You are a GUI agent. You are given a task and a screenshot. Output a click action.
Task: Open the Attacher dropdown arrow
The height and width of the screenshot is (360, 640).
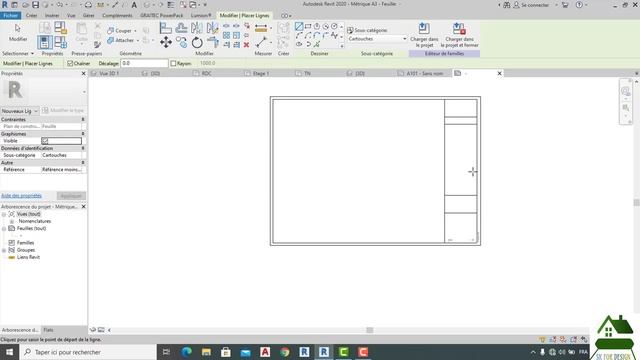click(138, 40)
